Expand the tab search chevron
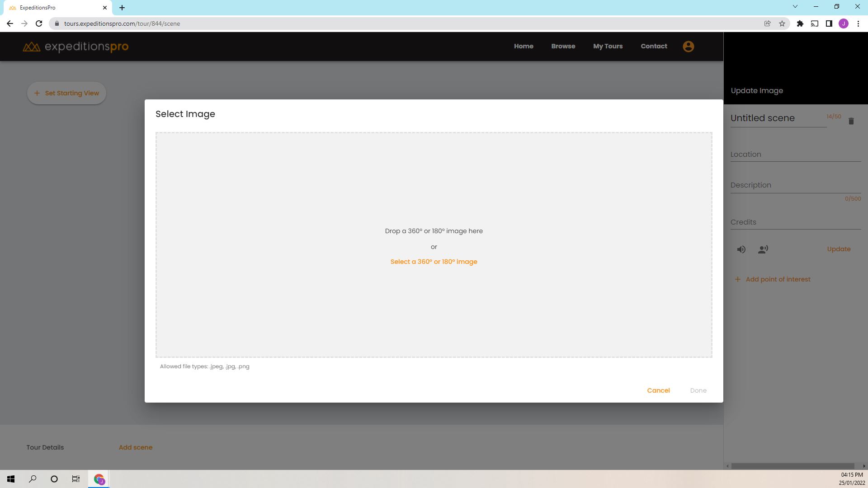868x488 pixels. 795,7
